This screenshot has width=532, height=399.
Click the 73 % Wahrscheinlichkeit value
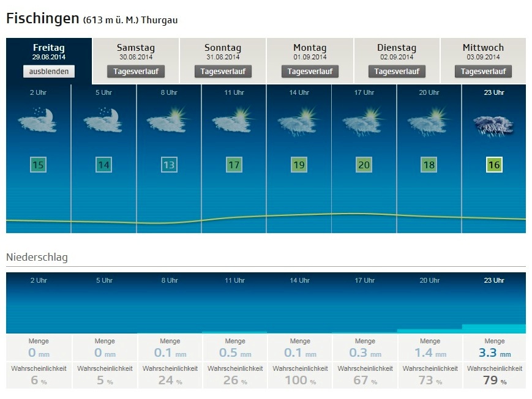pyautogui.click(x=430, y=381)
